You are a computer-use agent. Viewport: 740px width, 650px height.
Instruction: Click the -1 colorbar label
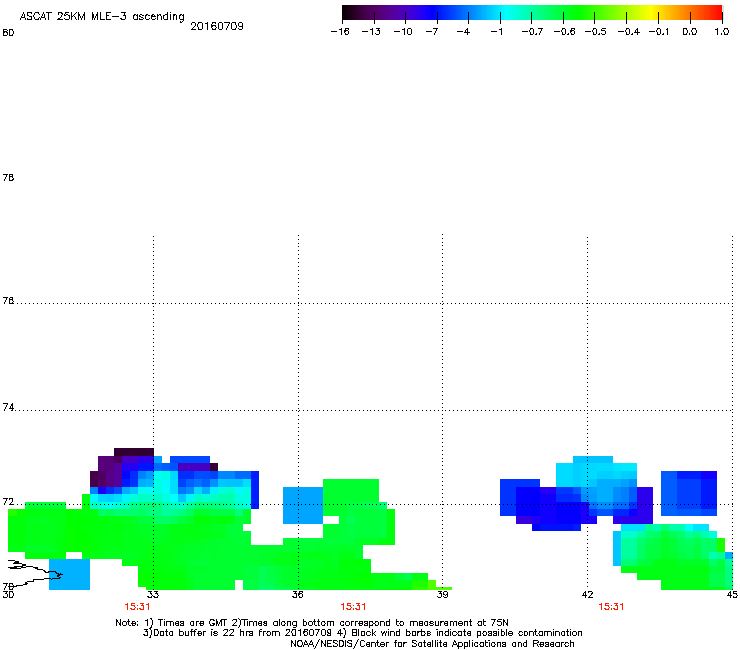[496, 32]
